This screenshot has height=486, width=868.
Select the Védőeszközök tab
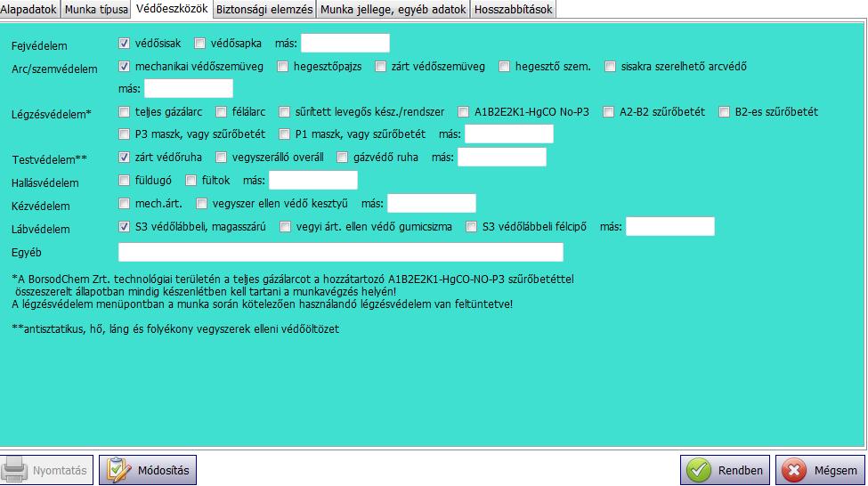tap(172, 9)
